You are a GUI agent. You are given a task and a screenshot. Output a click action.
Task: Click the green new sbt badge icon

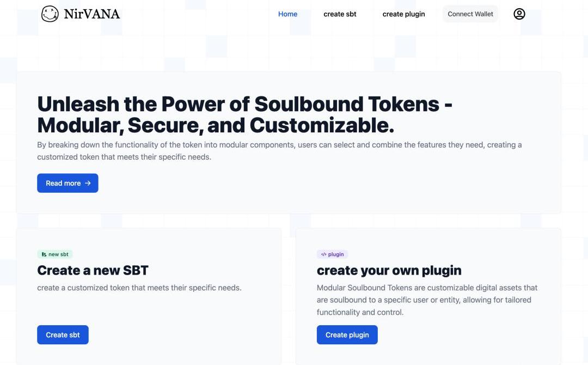pyautogui.click(x=44, y=254)
